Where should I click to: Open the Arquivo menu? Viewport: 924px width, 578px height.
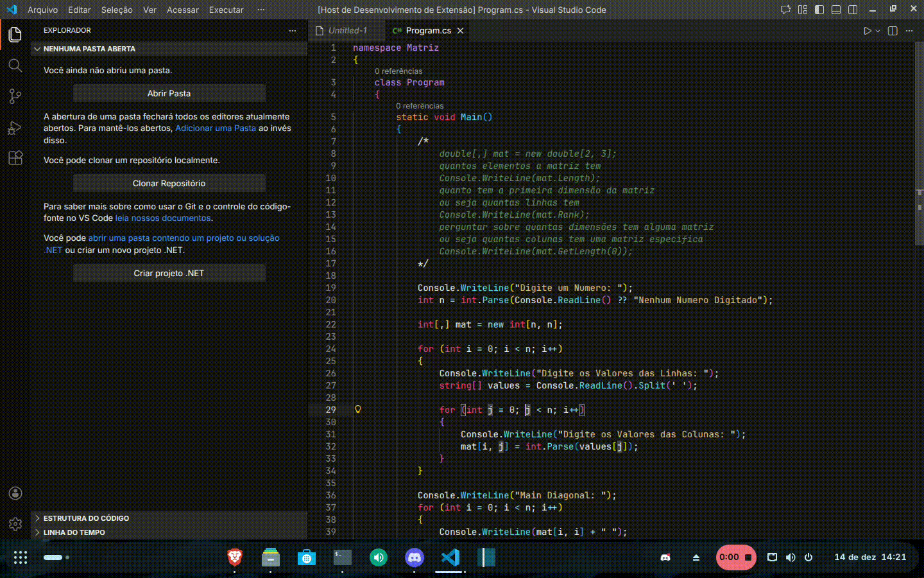point(42,10)
